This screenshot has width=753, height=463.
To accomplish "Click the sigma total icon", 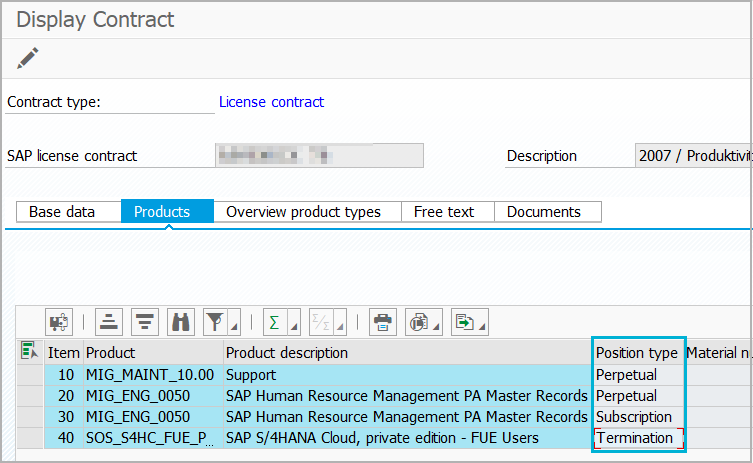I will [x=275, y=322].
